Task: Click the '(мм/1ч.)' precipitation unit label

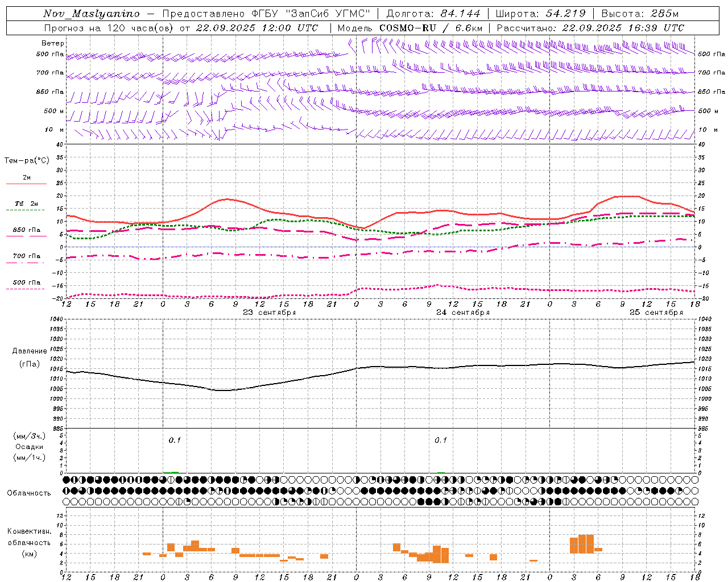Action: click(30, 458)
